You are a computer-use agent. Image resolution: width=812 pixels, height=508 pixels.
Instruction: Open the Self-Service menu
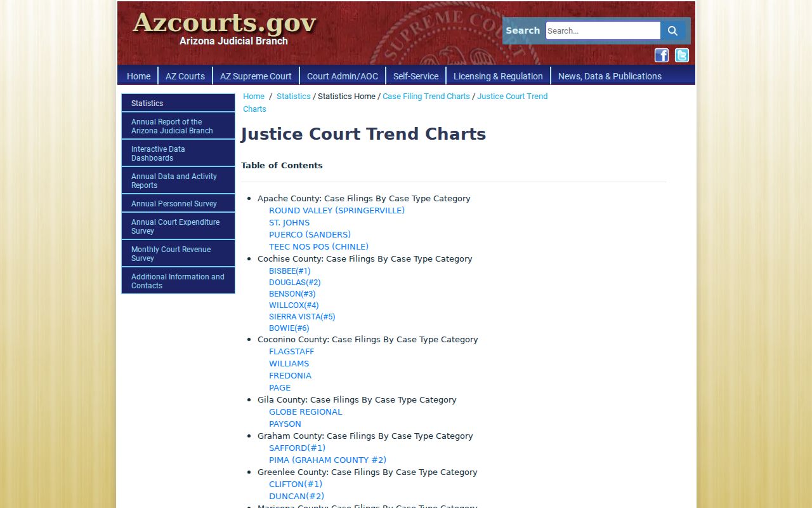point(416,76)
